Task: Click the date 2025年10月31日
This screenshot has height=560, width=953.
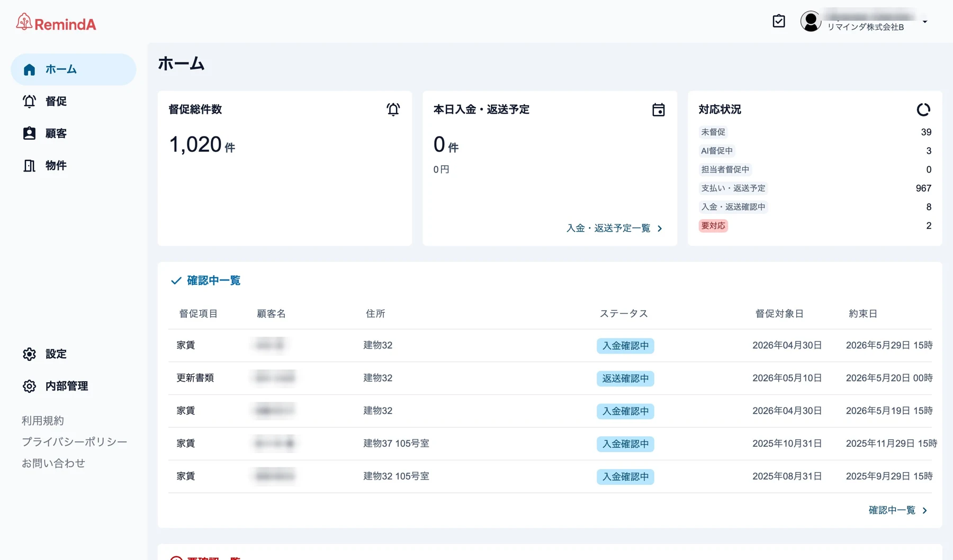Action: [787, 444]
